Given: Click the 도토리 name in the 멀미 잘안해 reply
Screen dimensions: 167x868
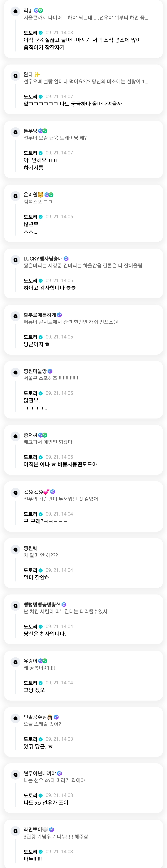Looking at the screenshot, I should click(30, 570).
